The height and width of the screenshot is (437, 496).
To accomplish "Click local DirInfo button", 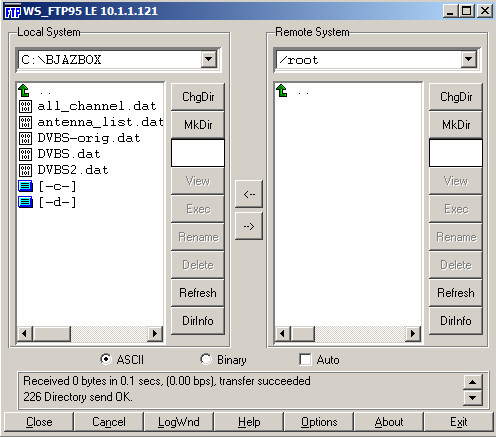I will pyautogui.click(x=198, y=321).
